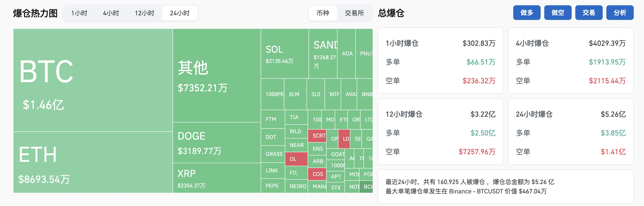Image resolution: width=644 pixels, height=206 pixels.
Task: Click the 1小时爆仓 summary card
Action: point(440,61)
